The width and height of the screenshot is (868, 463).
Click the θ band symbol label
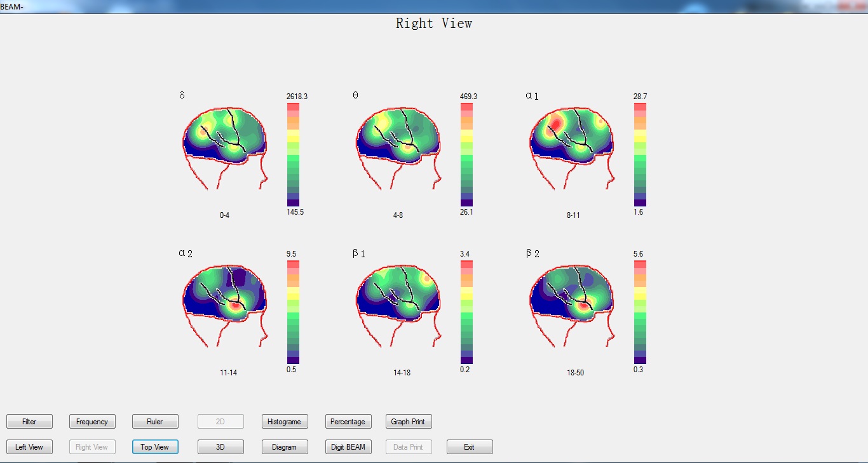[355, 95]
